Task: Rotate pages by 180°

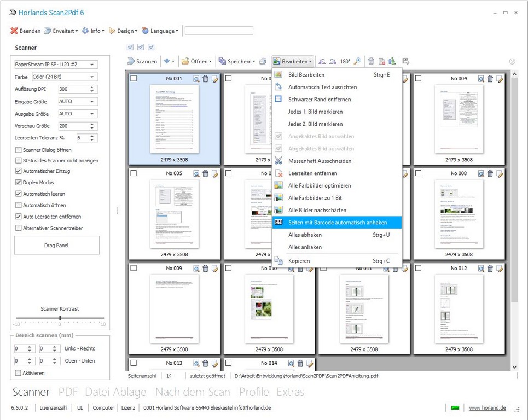Action: coord(345,61)
